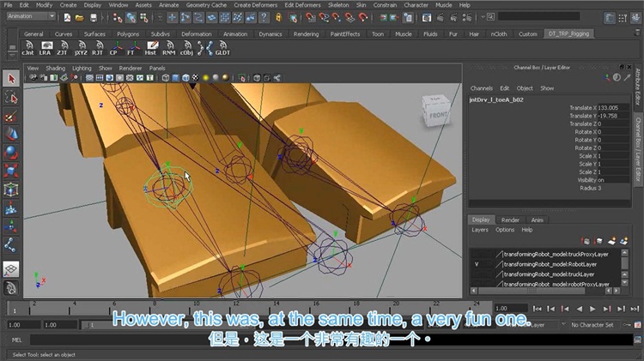Activate the Paint Selection tool
This screenshot has width=644, height=361.
coord(11,116)
